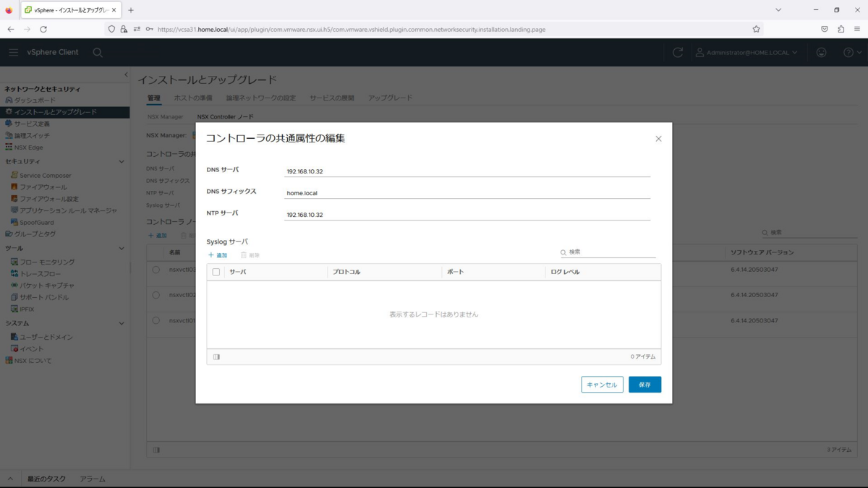Screen dimensions: 868x488
Task: Switch to the ホストの準備 tab
Action: [x=193, y=98]
